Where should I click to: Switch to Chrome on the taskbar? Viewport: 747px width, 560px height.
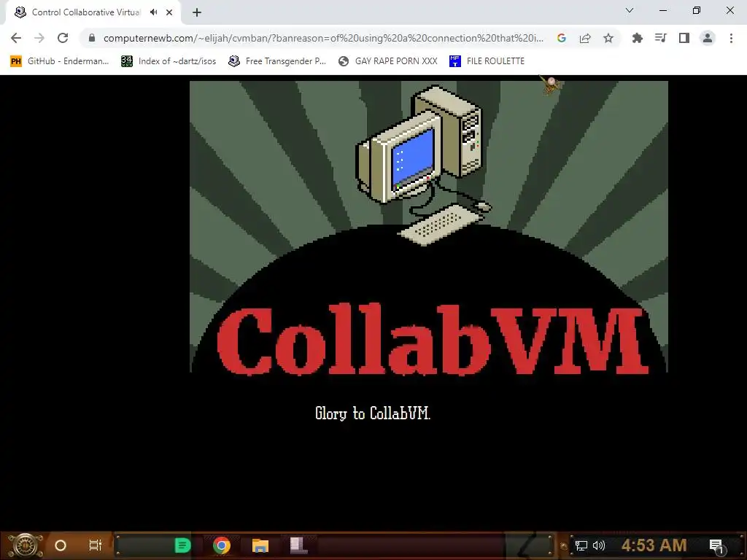pyautogui.click(x=222, y=545)
